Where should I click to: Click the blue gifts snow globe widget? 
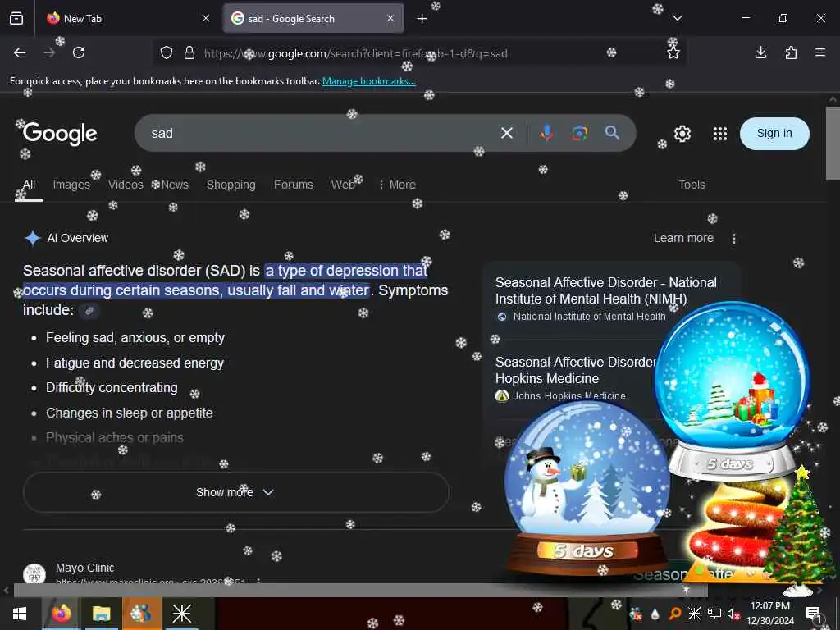click(x=733, y=390)
